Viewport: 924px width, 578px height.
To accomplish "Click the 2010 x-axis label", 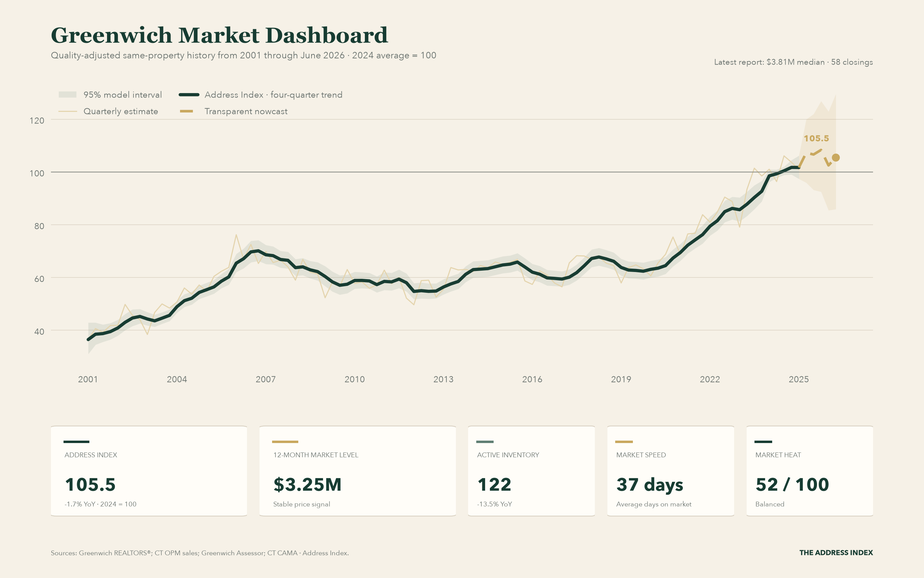I will tap(355, 379).
